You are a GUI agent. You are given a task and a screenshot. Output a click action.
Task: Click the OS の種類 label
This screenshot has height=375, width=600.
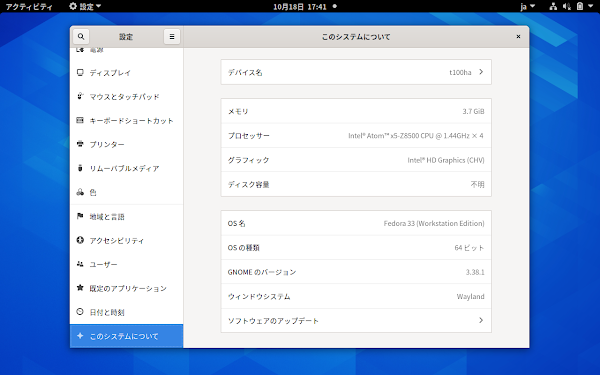pyautogui.click(x=243, y=248)
